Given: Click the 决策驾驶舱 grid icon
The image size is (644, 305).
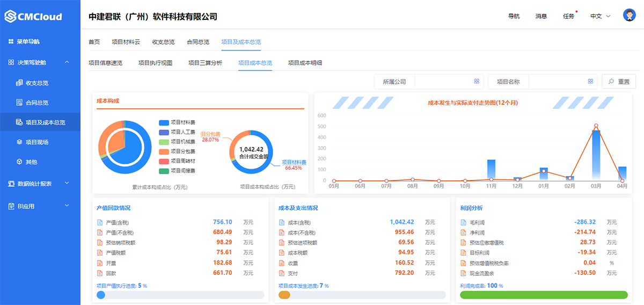Looking at the screenshot, I should tap(11, 62).
